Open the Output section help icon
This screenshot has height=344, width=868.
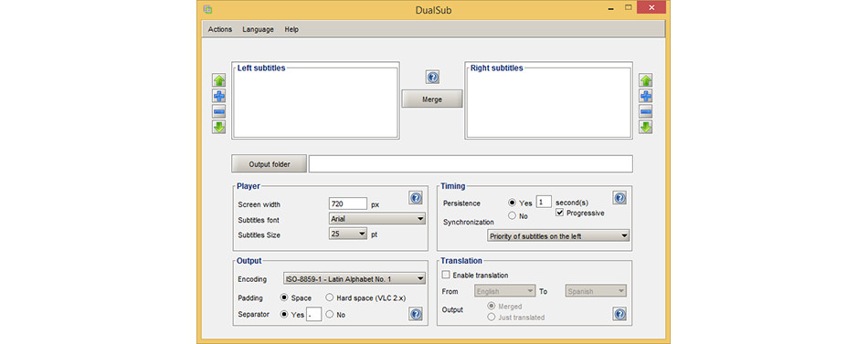pyautogui.click(x=416, y=314)
